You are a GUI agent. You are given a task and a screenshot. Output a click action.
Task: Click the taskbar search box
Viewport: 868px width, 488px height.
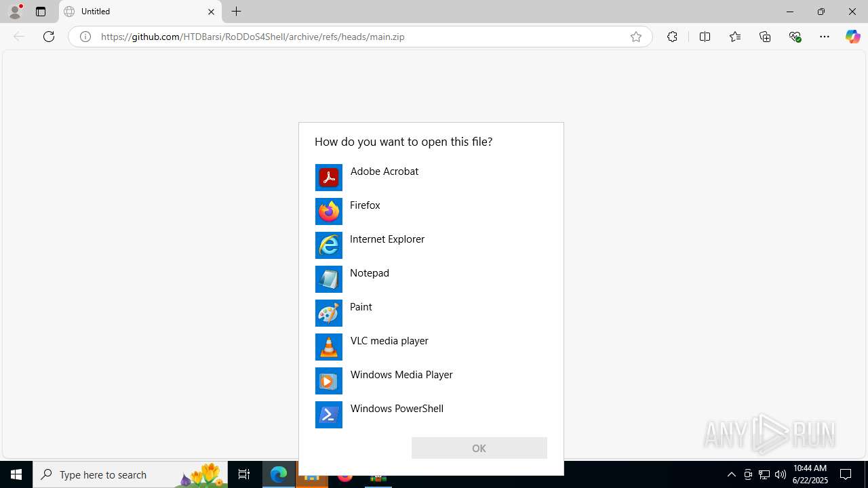click(131, 474)
